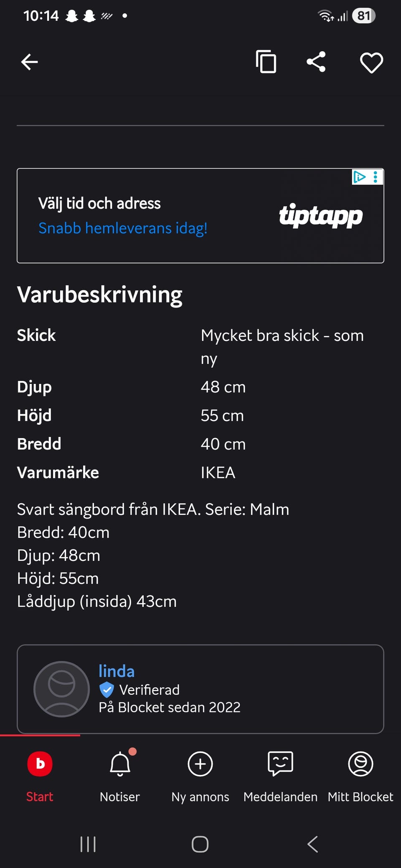Open seller linda's profile name

(117, 671)
